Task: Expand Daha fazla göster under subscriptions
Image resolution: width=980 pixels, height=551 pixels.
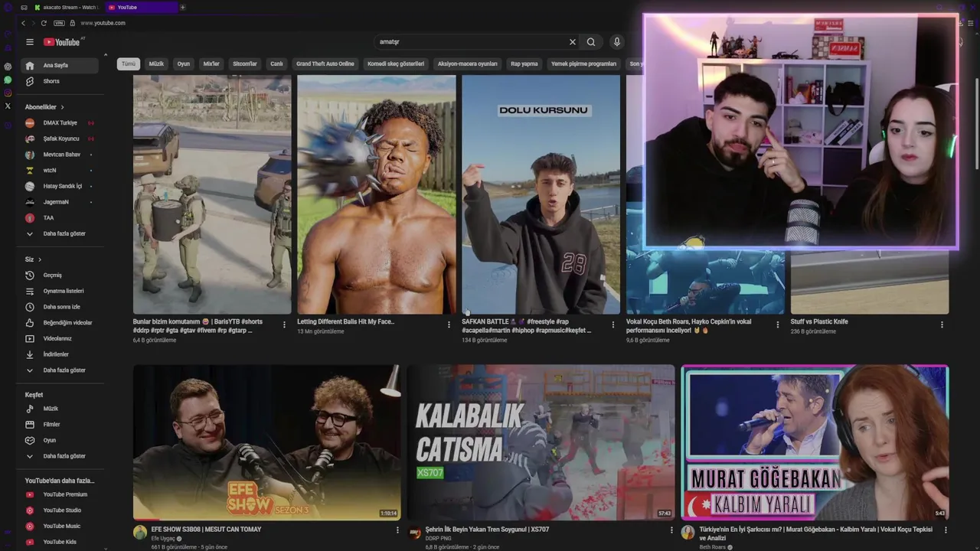Action: [58, 233]
